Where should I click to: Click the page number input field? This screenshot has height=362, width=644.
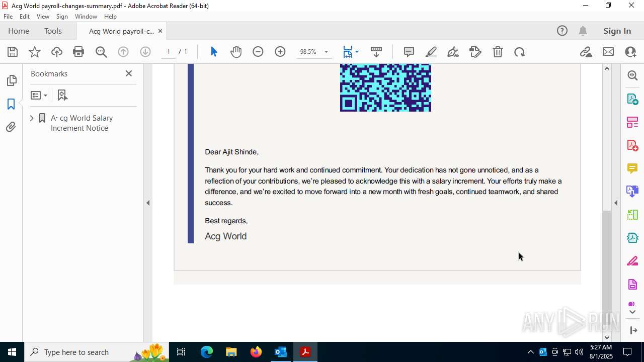(x=169, y=52)
